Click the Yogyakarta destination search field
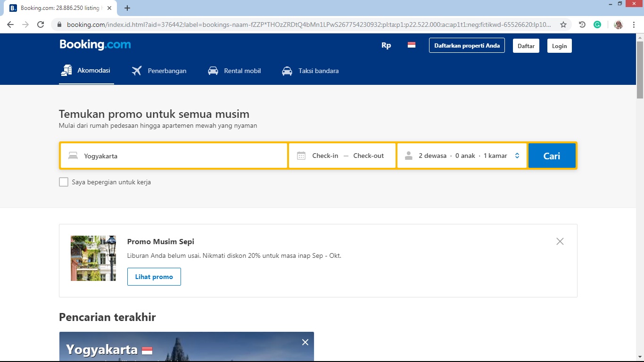This screenshot has height=362, width=644. [x=174, y=156]
